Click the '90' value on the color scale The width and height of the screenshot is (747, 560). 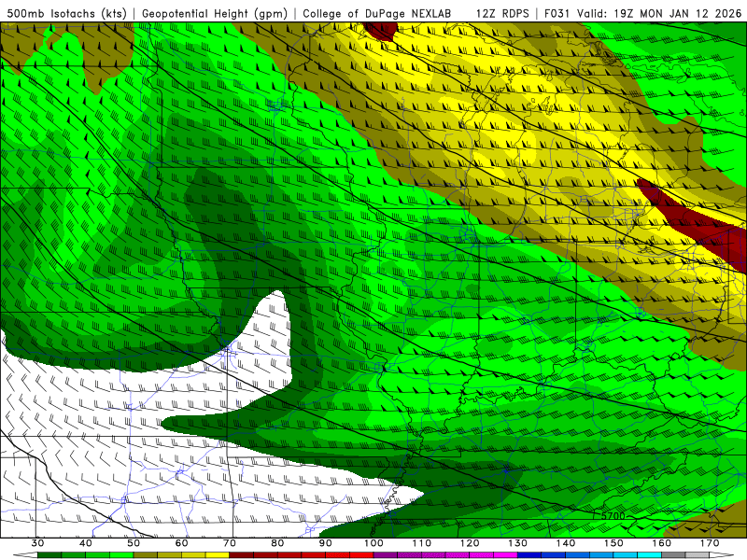(325, 543)
